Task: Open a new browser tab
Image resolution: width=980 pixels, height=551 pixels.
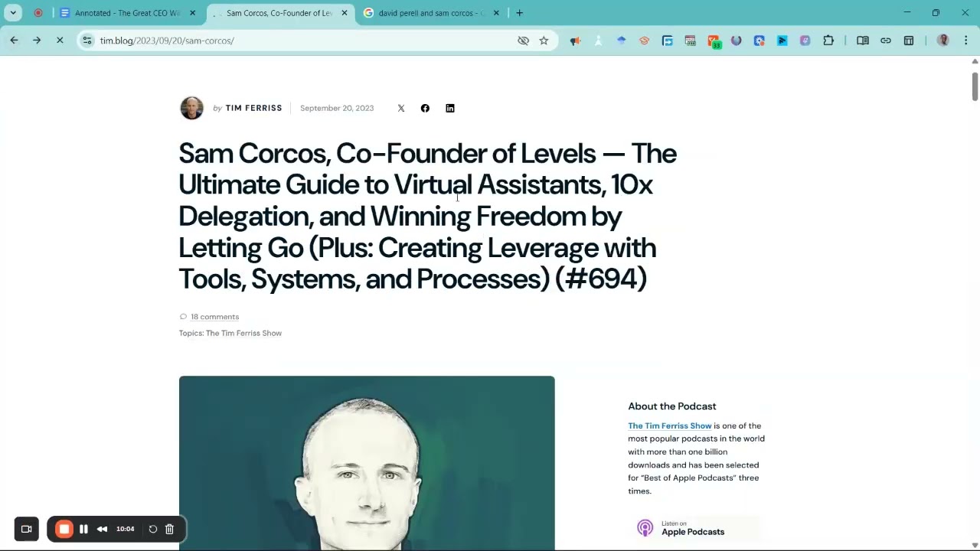Action: (519, 13)
